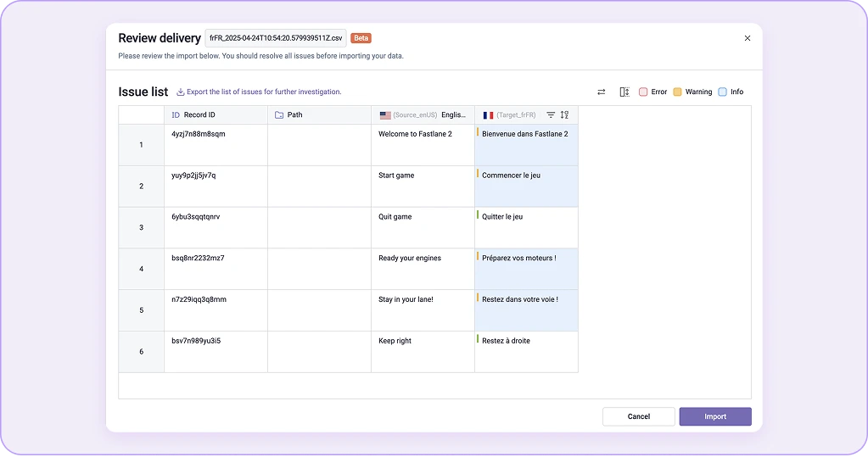Click the export download icon beside Issue list
The image size is (868, 457).
pyautogui.click(x=181, y=92)
